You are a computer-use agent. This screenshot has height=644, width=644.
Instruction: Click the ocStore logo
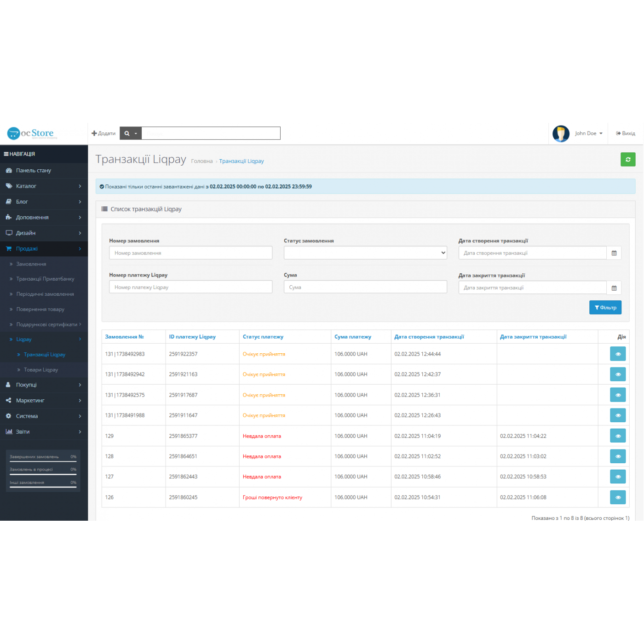coord(32,133)
